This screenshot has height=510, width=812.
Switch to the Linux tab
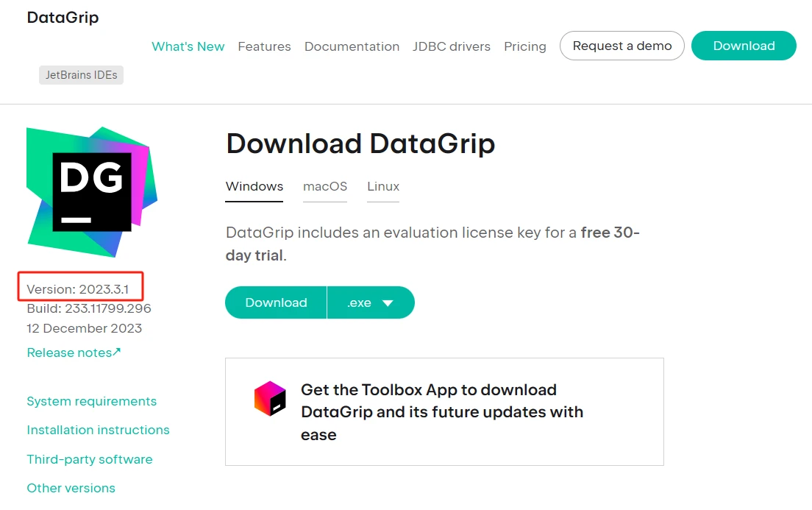point(383,187)
